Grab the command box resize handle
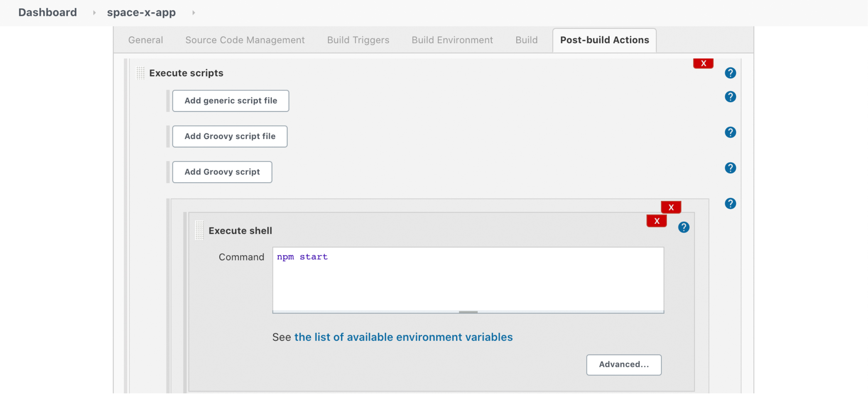This screenshot has height=412, width=868. pyautogui.click(x=468, y=312)
